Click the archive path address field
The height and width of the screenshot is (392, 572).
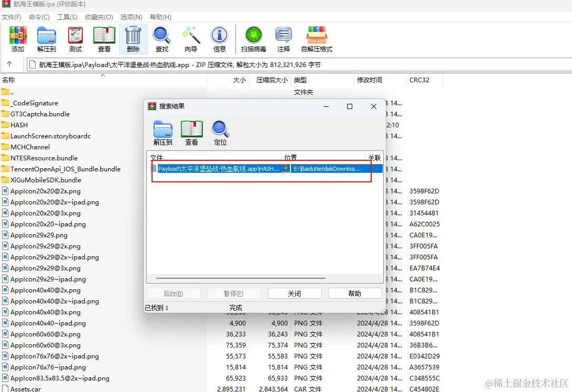pos(299,64)
